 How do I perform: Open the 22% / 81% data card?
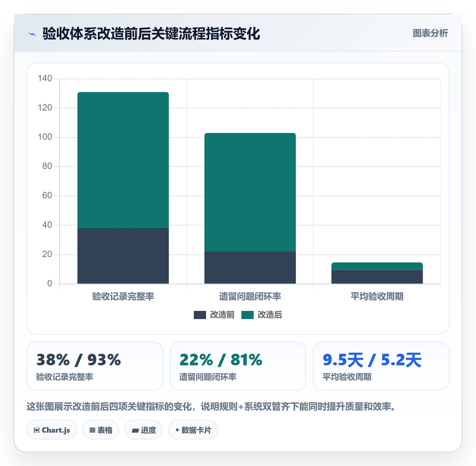point(238,366)
